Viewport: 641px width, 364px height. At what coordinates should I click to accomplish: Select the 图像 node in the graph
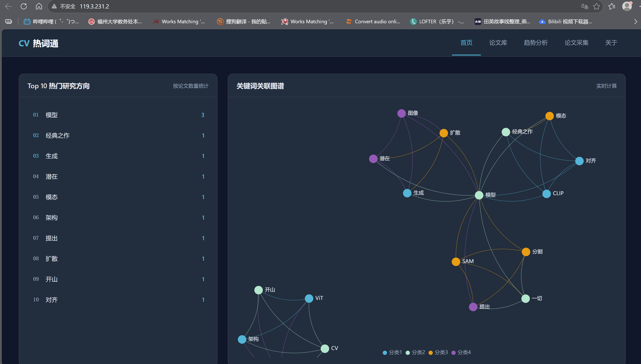point(401,113)
